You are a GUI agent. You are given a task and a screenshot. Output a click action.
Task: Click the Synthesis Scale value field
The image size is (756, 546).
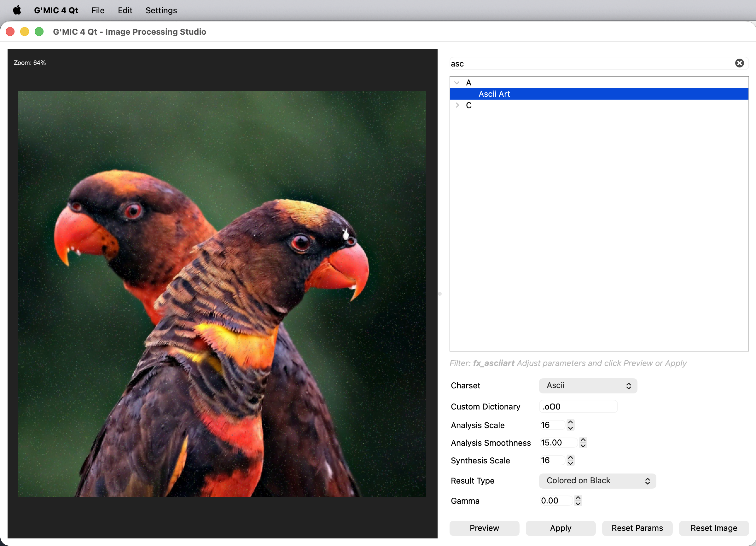(x=552, y=460)
